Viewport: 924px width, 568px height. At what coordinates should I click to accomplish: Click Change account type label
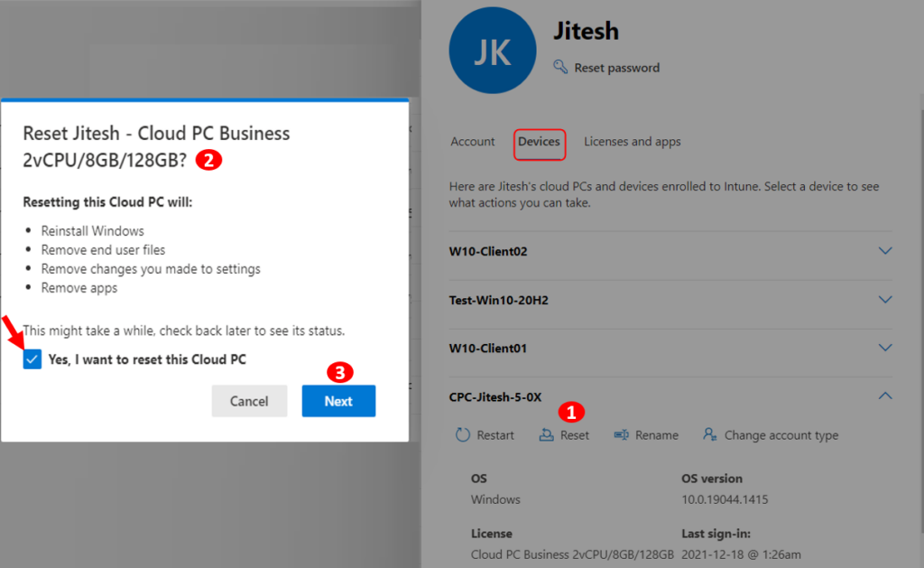[x=781, y=435]
